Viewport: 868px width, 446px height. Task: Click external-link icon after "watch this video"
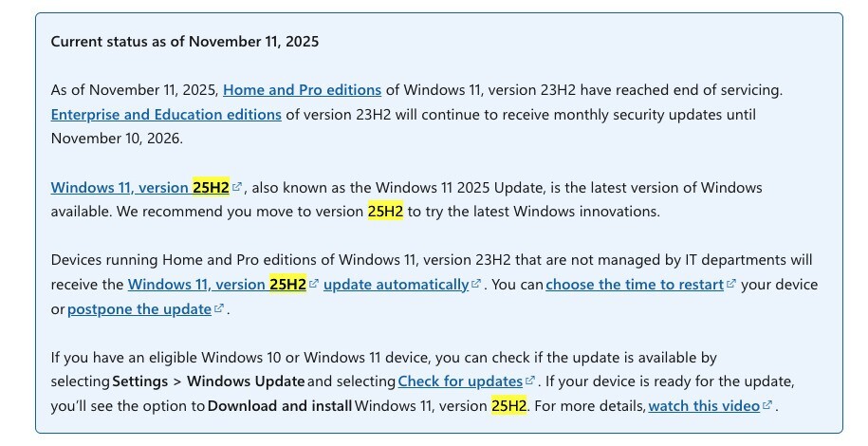pyautogui.click(x=767, y=406)
